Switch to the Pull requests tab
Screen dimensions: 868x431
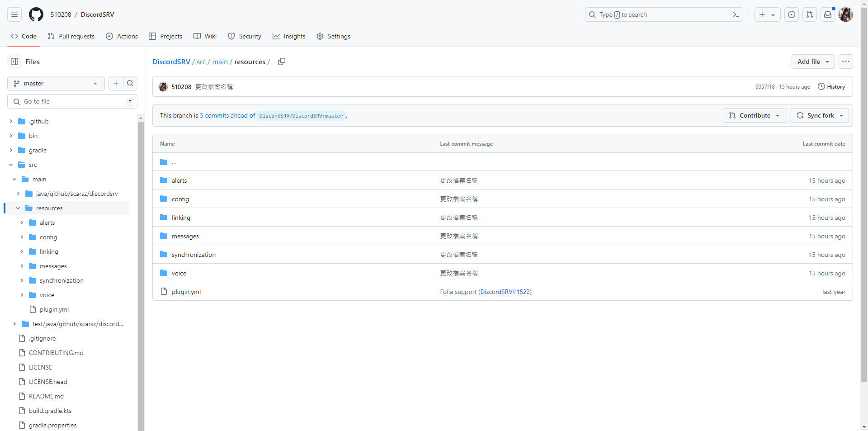coord(71,36)
